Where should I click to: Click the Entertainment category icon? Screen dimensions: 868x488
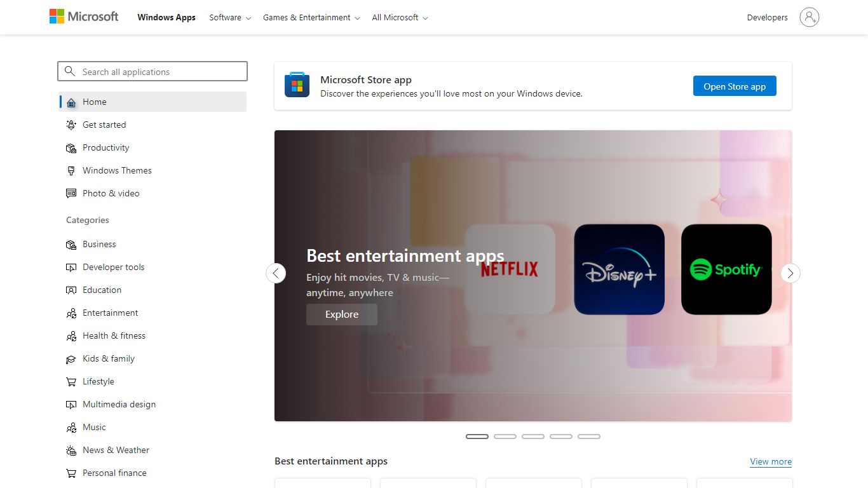click(71, 313)
